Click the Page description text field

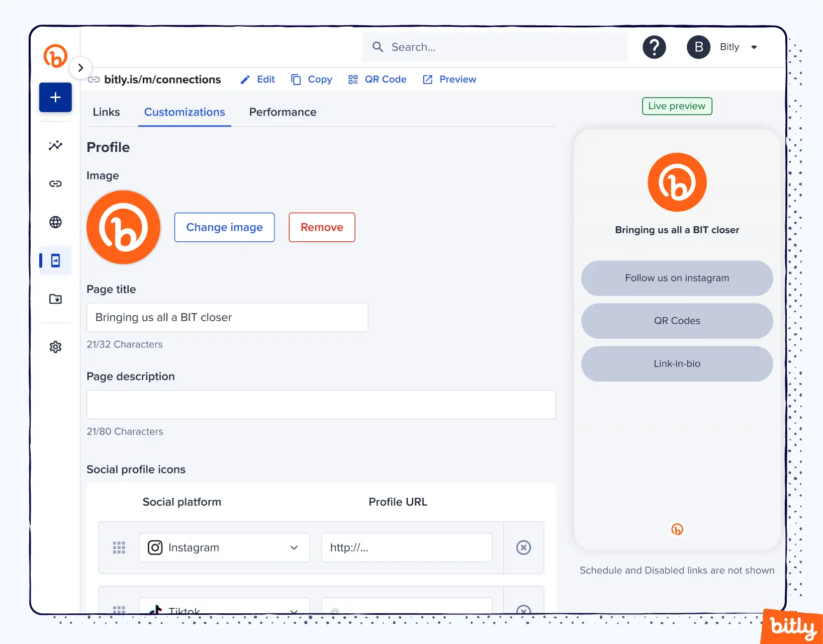pyautogui.click(x=321, y=404)
